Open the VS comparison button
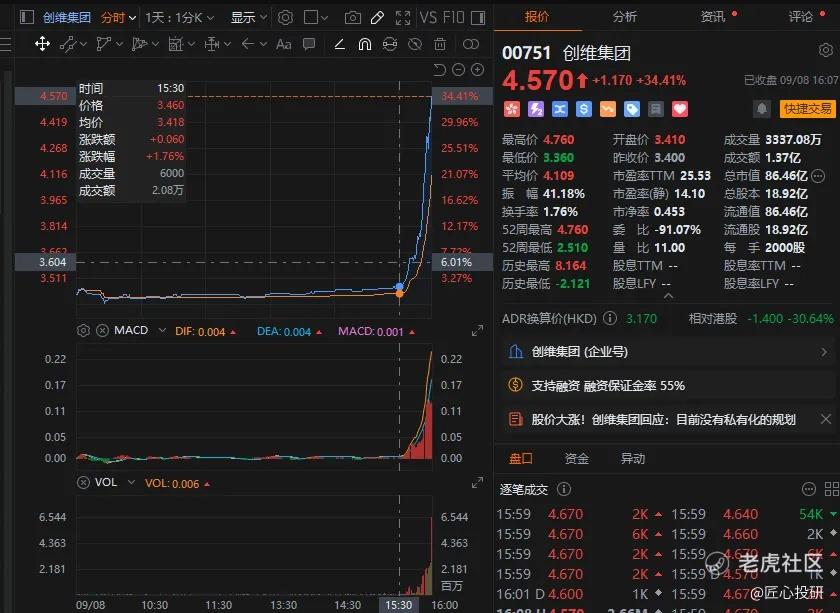 428,18
